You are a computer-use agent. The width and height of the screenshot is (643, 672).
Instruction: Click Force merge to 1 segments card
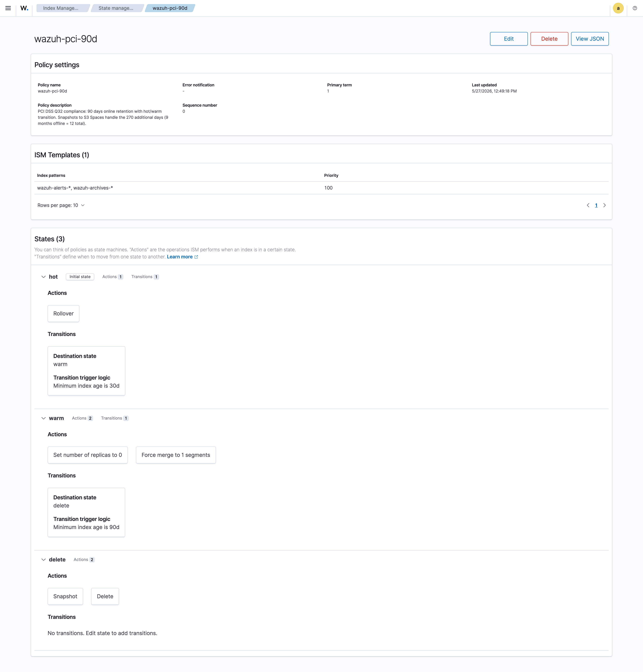176,455
